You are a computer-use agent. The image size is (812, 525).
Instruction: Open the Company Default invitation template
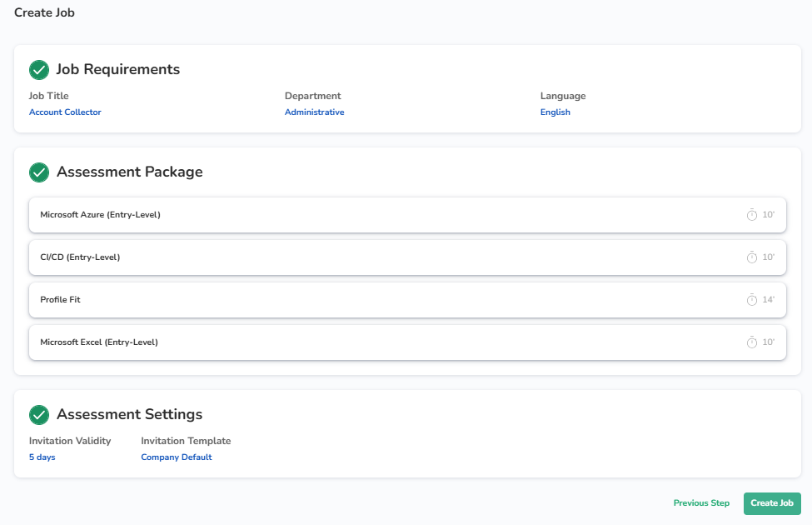point(176,457)
